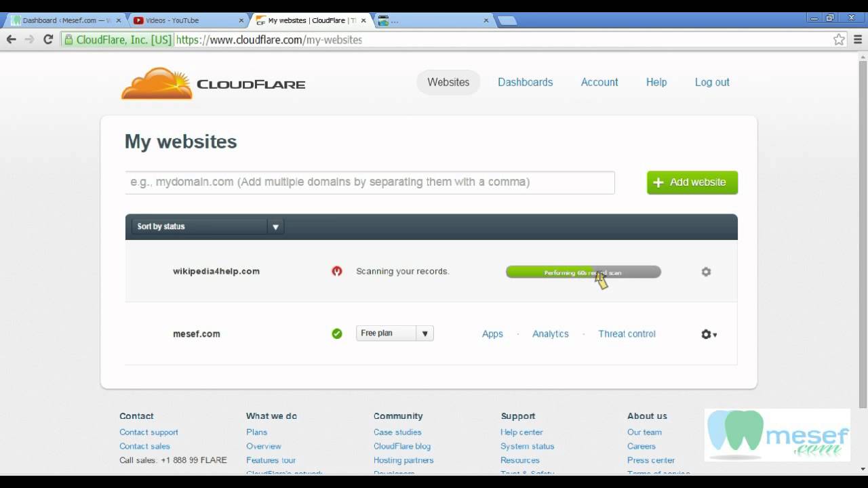This screenshot has width=868, height=488.
Task: Open Case studies footer link
Action: pos(397,432)
